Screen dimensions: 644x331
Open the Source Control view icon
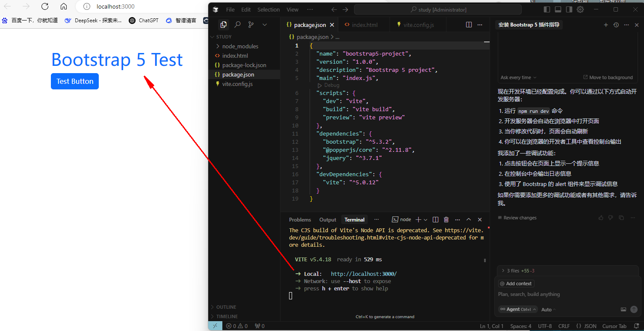click(251, 25)
